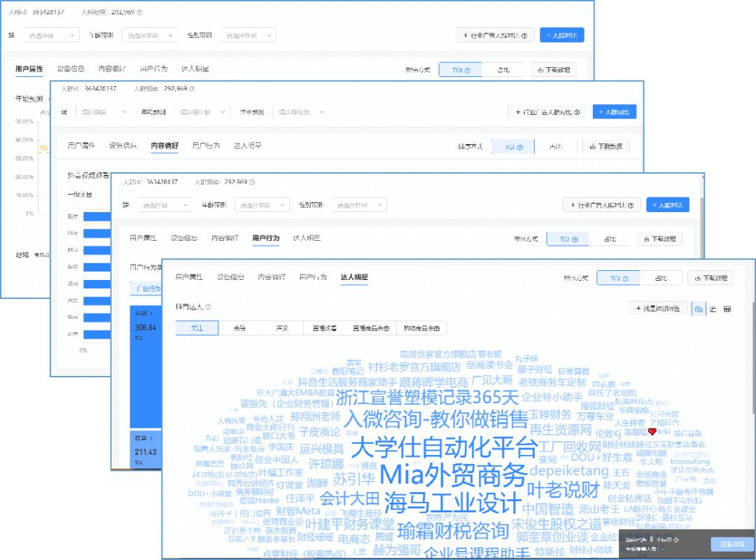Click the red heart icon in the word cloud
756x560 pixels.
pyautogui.click(x=652, y=432)
